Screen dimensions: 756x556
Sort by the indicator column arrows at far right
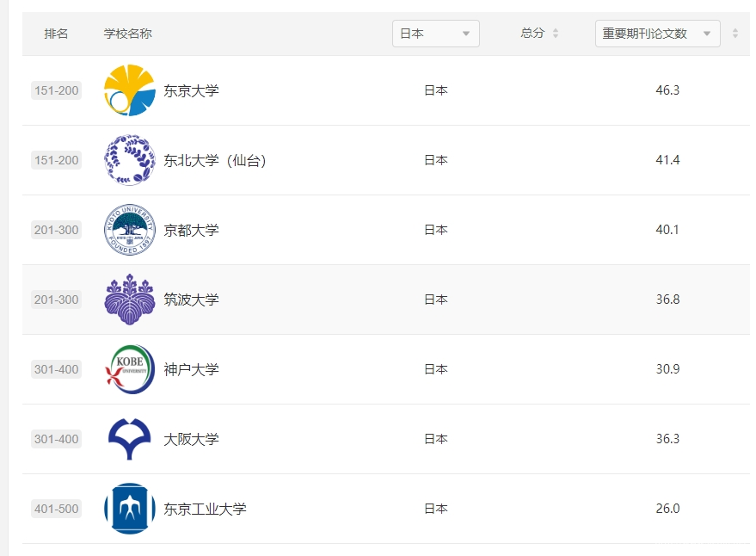tap(735, 34)
